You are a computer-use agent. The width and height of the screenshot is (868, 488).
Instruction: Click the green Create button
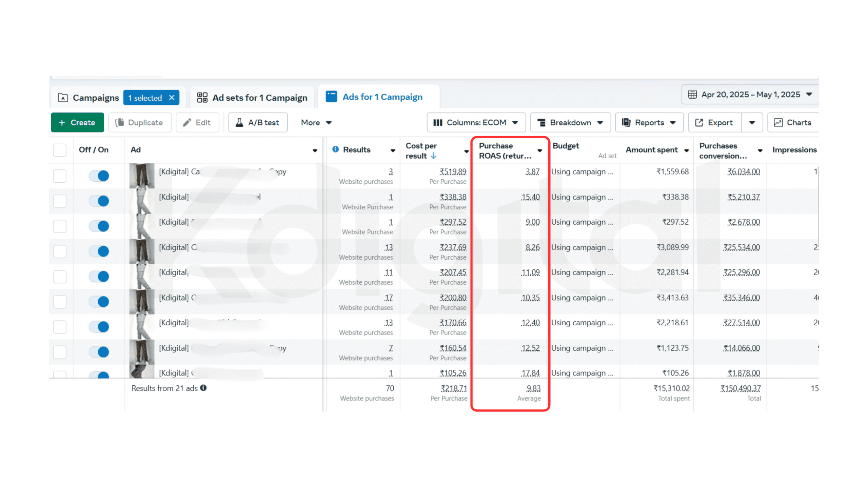pyautogui.click(x=77, y=123)
